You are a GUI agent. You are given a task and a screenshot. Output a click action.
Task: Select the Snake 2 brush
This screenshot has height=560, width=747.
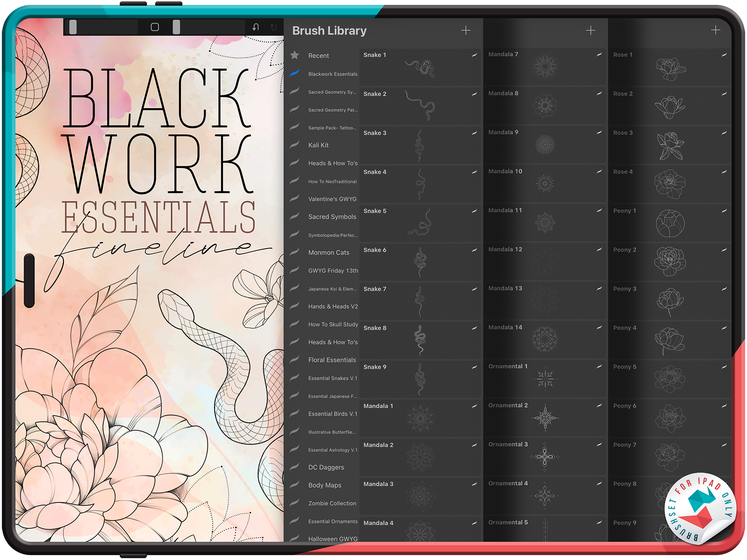pyautogui.click(x=420, y=106)
